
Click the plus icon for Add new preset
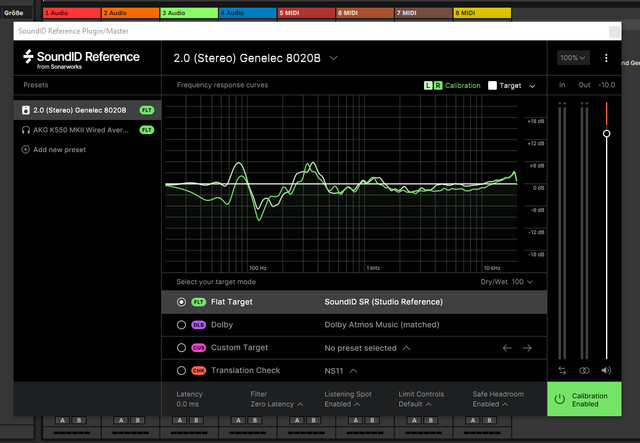[25, 149]
